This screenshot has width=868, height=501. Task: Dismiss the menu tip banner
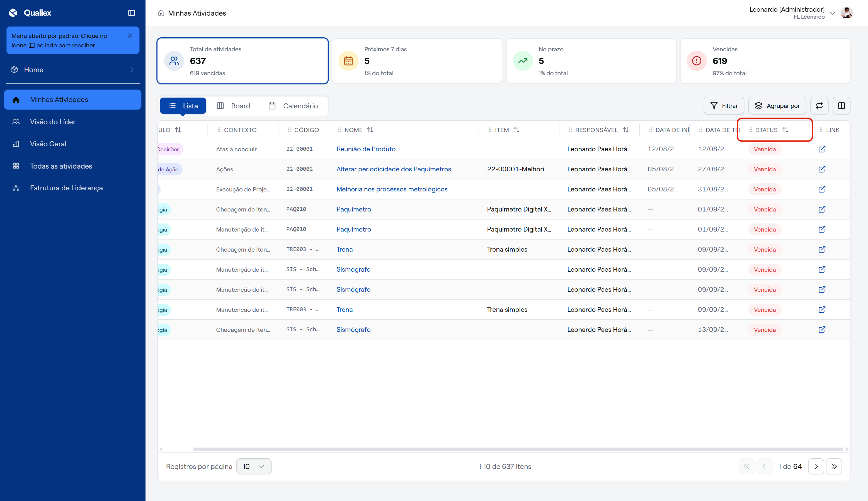click(130, 36)
